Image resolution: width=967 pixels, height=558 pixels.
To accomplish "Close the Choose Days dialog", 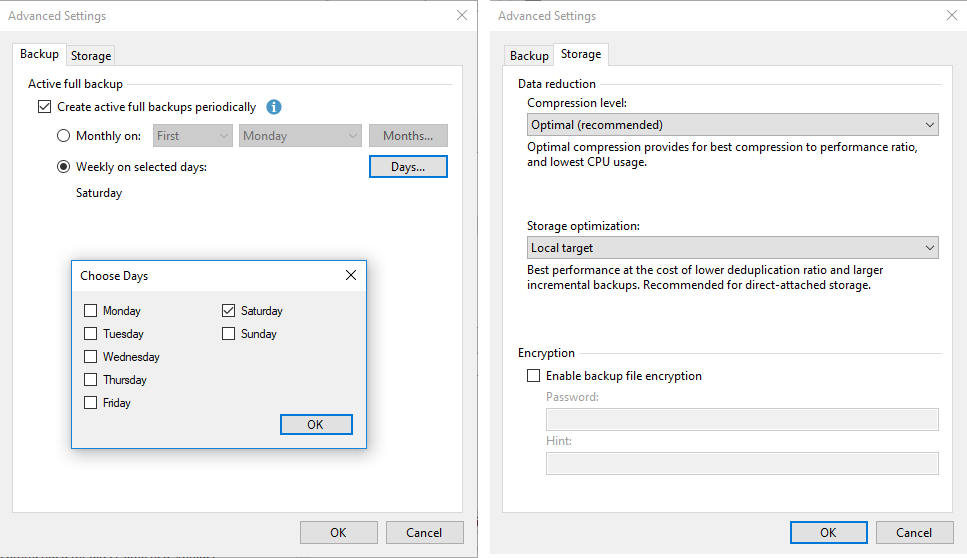I will (351, 275).
